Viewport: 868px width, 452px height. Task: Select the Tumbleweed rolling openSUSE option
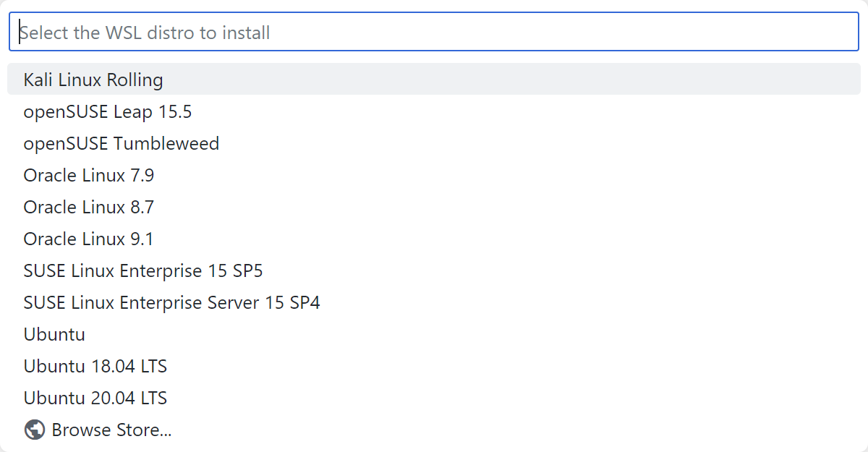[x=121, y=143]
